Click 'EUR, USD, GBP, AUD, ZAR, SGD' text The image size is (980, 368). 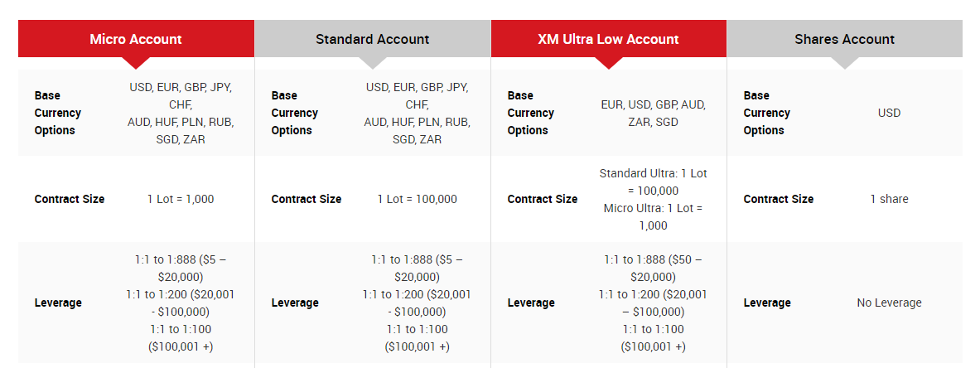click(653, 114)
